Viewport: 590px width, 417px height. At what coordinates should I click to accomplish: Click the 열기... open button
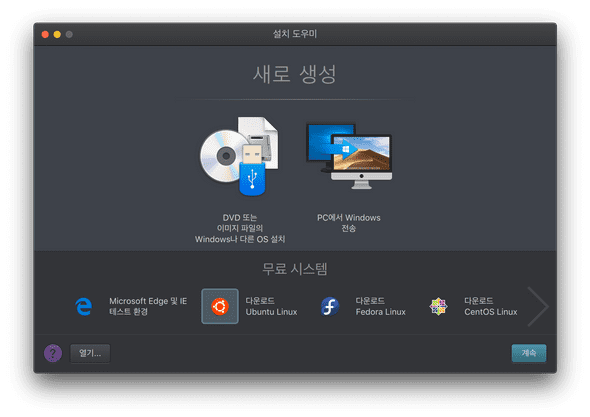[x=90, y=353]
